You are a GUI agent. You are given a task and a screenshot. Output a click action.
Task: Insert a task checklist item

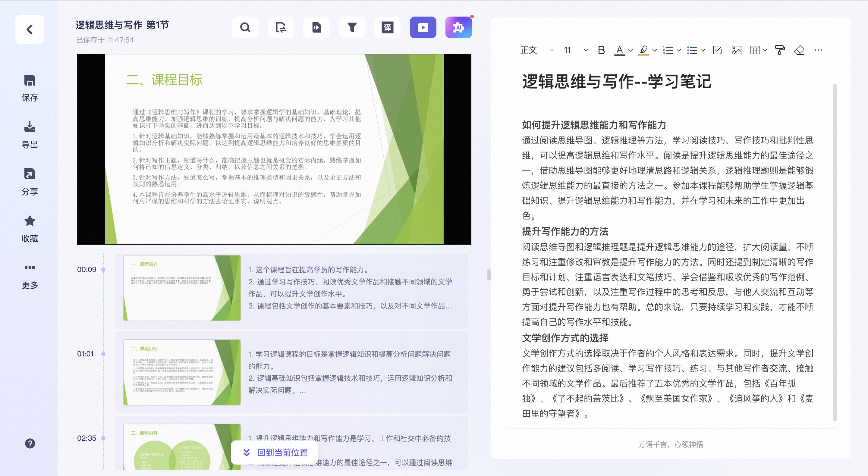(717, 50)
